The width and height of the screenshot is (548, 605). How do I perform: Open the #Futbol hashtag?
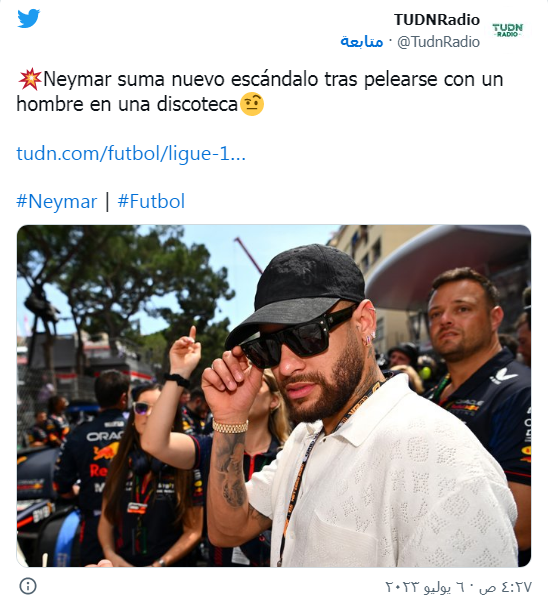151,201
